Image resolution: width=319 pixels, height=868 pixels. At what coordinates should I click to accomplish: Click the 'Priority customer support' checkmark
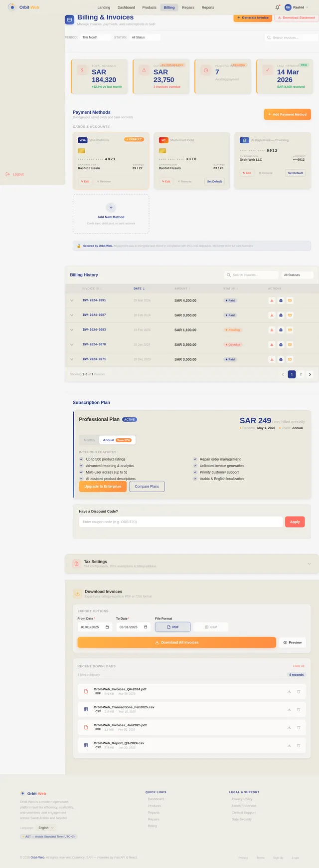click(x=195, y=472)
